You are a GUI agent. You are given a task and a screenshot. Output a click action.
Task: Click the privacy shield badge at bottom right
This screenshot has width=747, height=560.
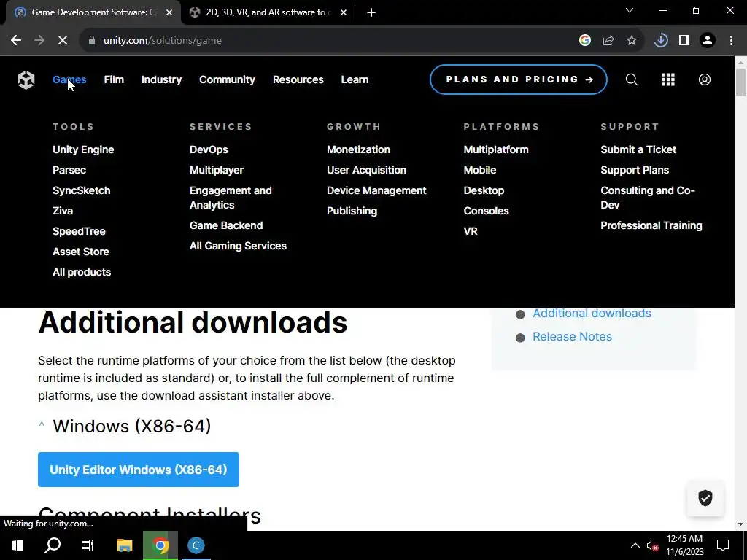coord(705,498)
